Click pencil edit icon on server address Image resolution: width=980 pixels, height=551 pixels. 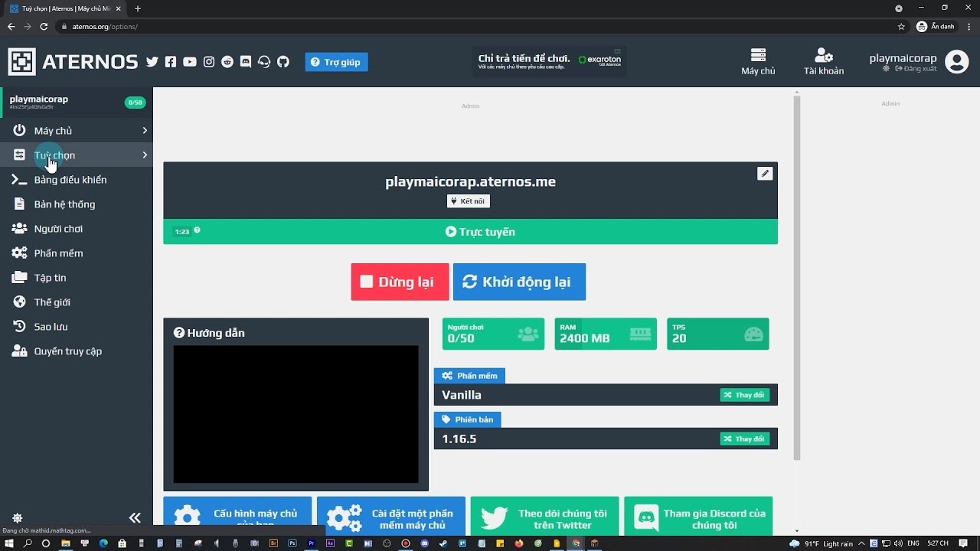765,174
